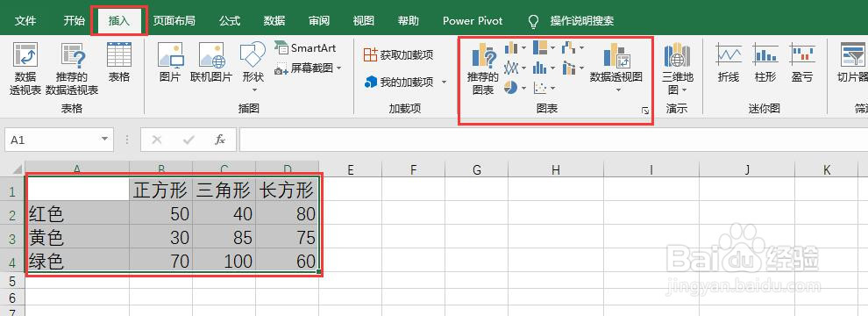This screenshot has height=316, width=868.
Task: Insert a Line sparkline (折线)
Action: coord(729,62)
